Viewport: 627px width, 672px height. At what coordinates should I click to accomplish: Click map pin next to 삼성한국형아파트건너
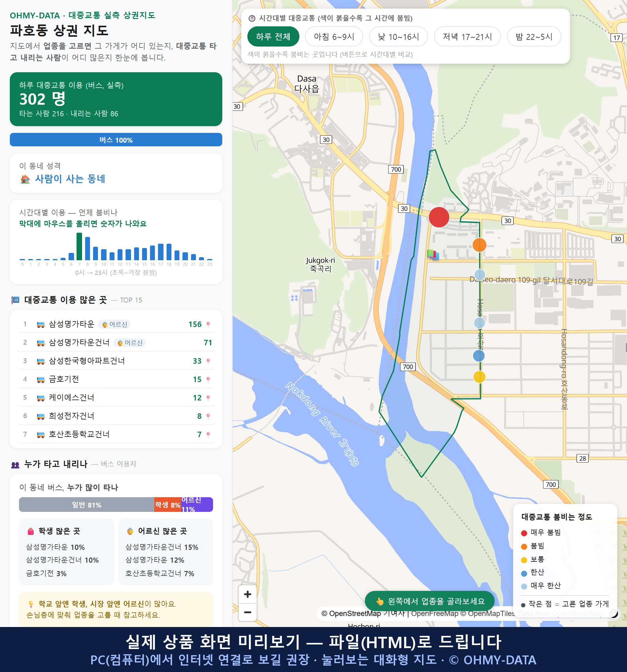208,361
